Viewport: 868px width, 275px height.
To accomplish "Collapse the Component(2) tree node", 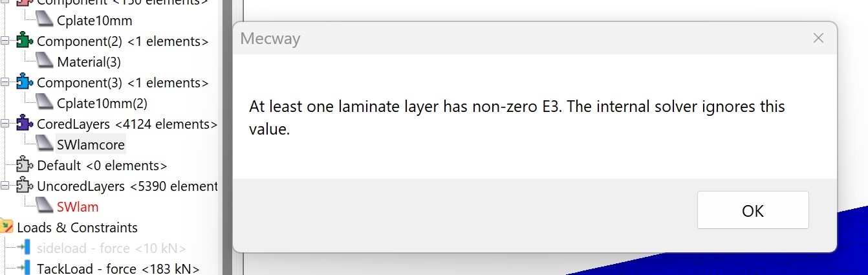I will (5, 41).
